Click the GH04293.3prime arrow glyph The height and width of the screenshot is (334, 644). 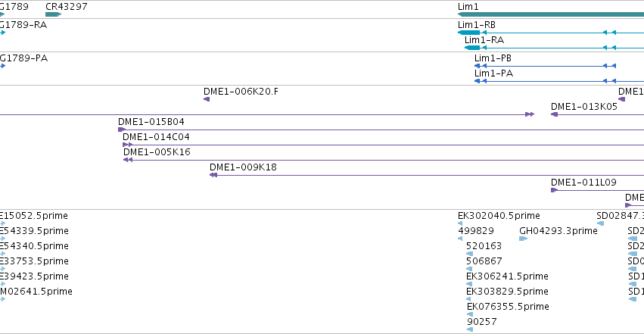pyautogui.click(x=523, y=239)
